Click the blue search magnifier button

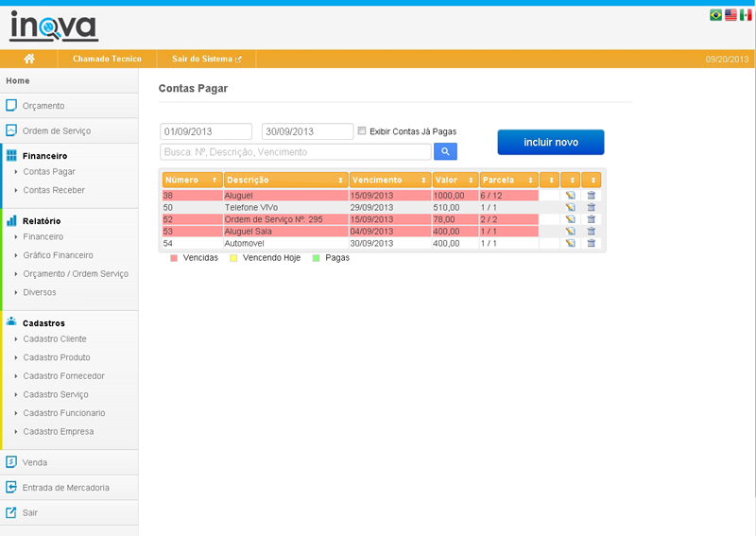click(445, 151)
